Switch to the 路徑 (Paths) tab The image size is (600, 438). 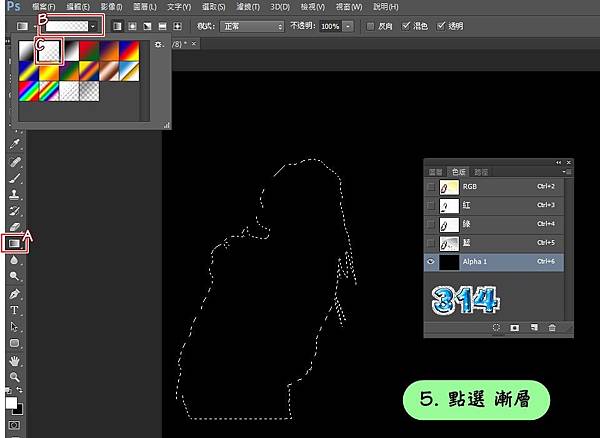click(481, 172)
